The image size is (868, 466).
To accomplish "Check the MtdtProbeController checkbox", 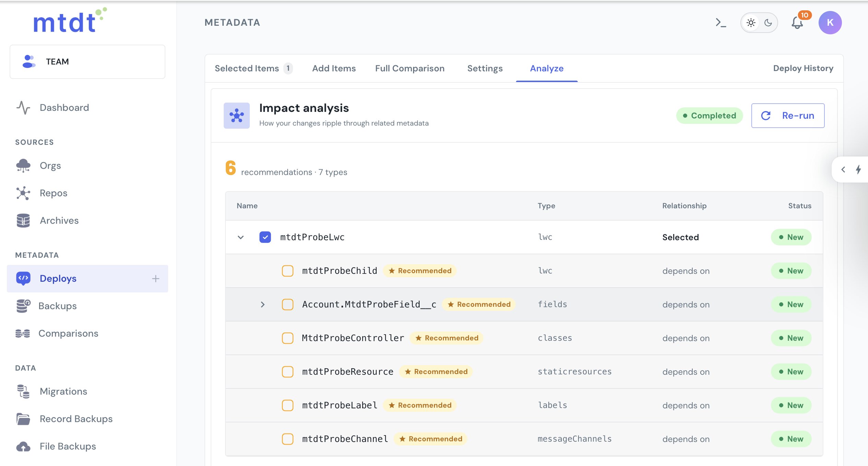I will tap(288, 338).
